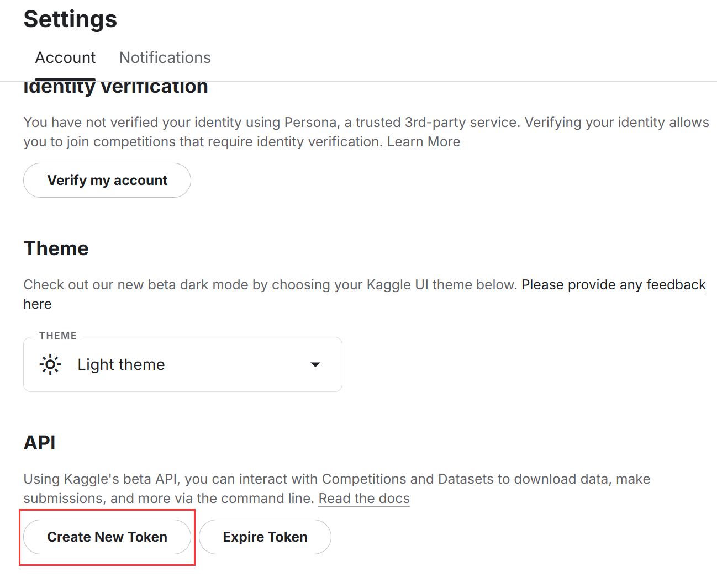Screen dimensions: 717x588
Task: Click the underlined 'here' link text
Action: click(x=38, y=304)
